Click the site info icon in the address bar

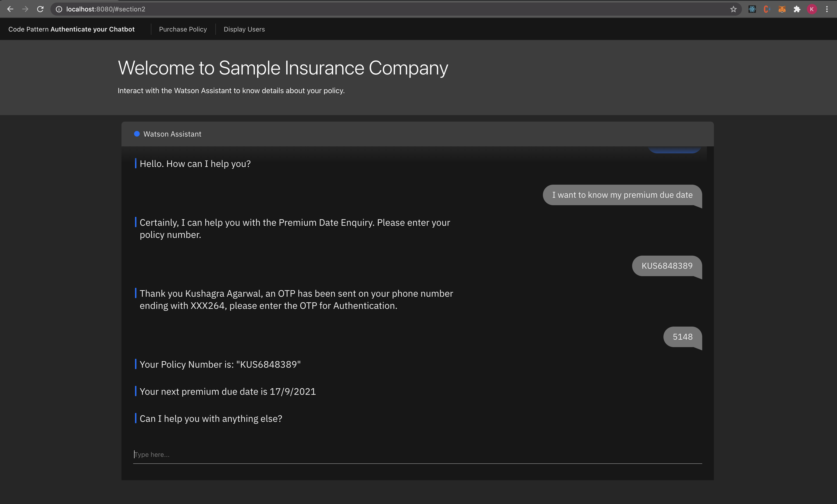pos(59,9)
